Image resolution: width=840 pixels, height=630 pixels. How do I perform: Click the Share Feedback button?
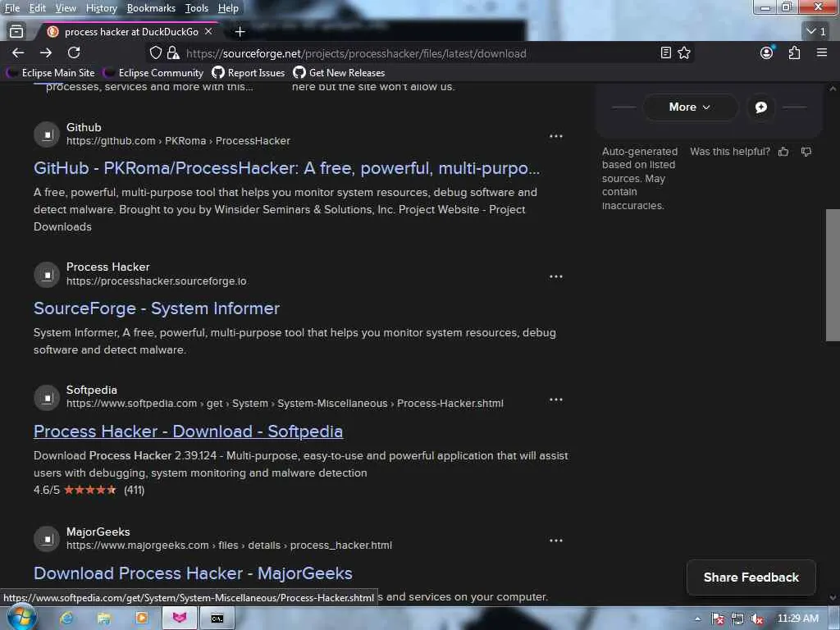tap(751, 577)
